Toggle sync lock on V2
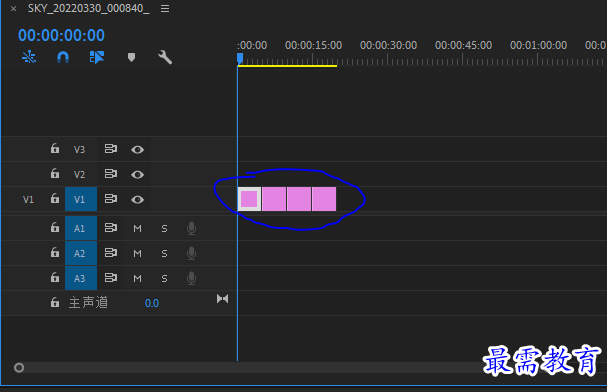This screenshot has height=392, width=607. (x=111, y=174)
